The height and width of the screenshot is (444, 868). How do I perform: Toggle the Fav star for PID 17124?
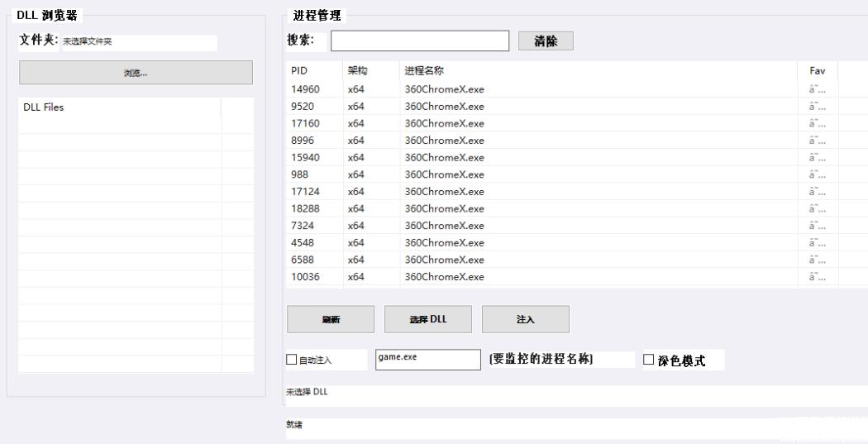point(818,192)
